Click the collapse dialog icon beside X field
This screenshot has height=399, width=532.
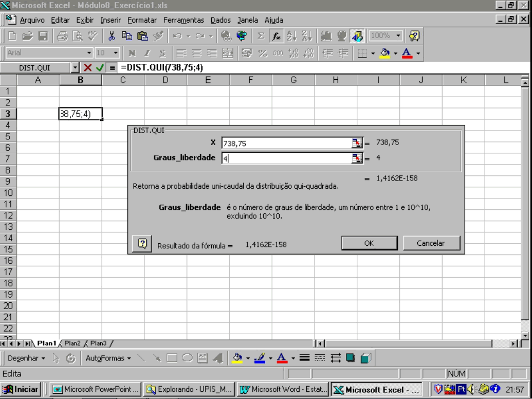coord(357,143)
